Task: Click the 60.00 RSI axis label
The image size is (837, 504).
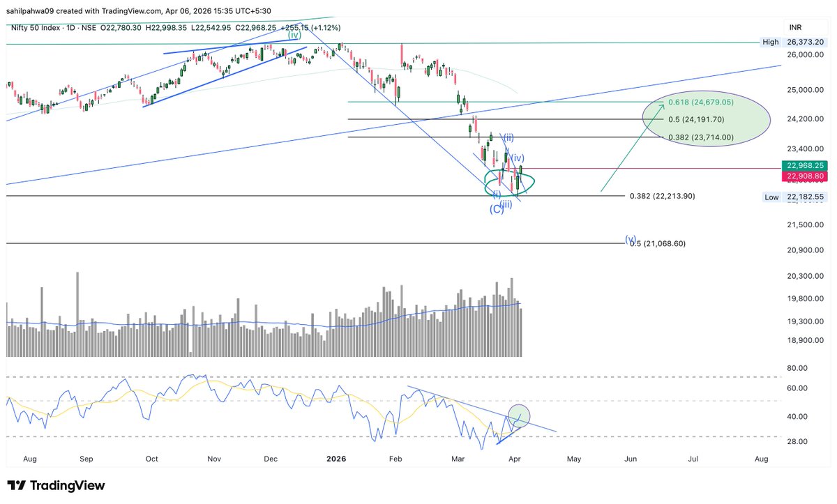Action: click(x=797, y=388)
